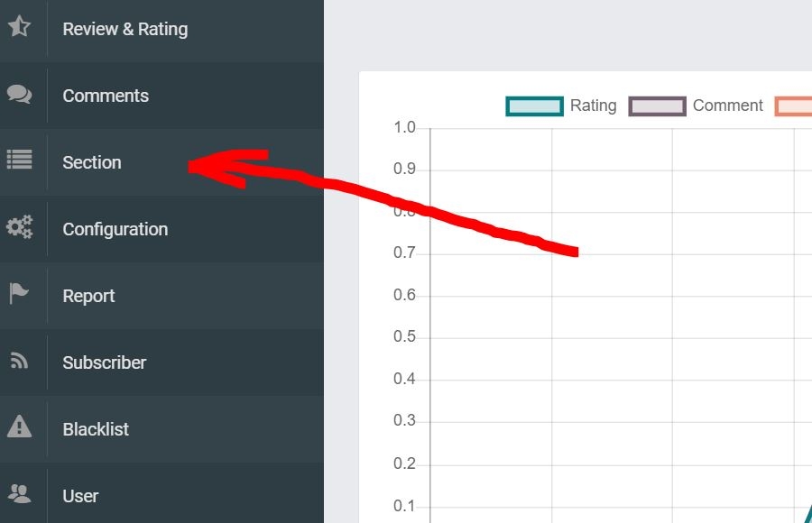Open the Section page from sidebar
This screenshot has height=523, width=812.
[92, 162]
